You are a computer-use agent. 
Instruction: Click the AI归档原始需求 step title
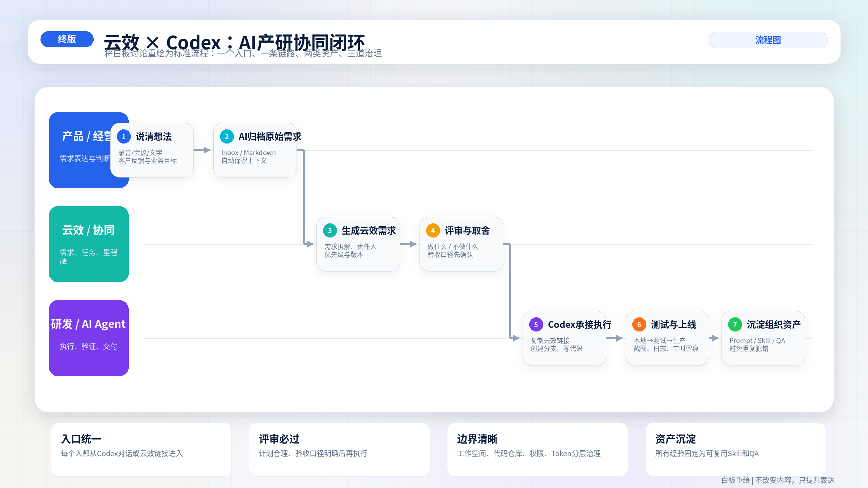[x=270, y=137]
